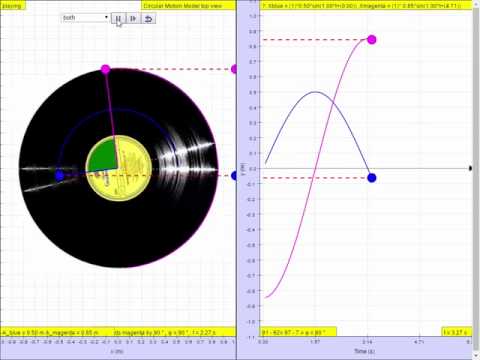
Task: Click the 3.14 tick on the time axis
Action: [368, 342]
